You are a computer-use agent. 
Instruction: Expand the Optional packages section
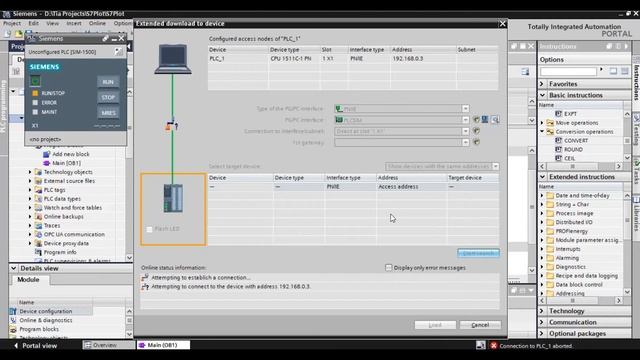click(x=542, y=333)
